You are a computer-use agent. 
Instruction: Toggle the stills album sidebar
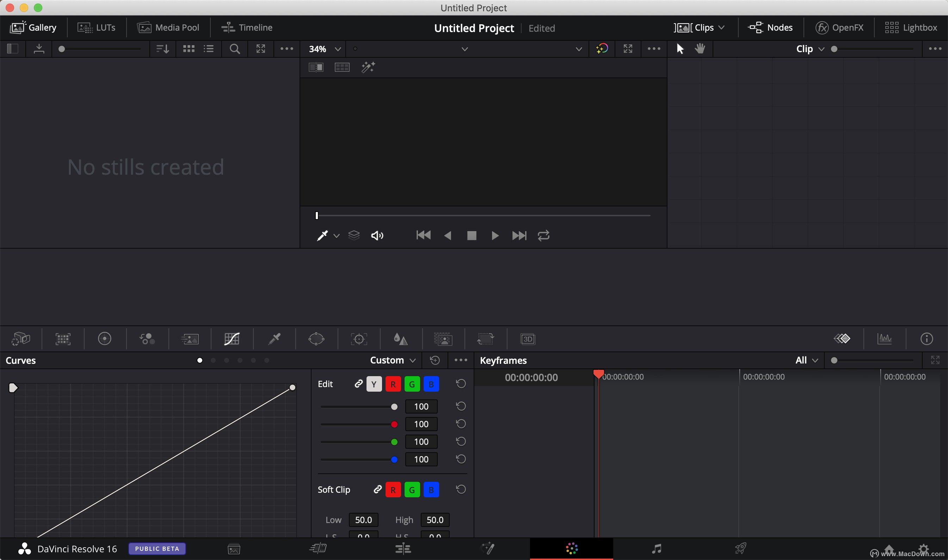click(x=12, y=49)
